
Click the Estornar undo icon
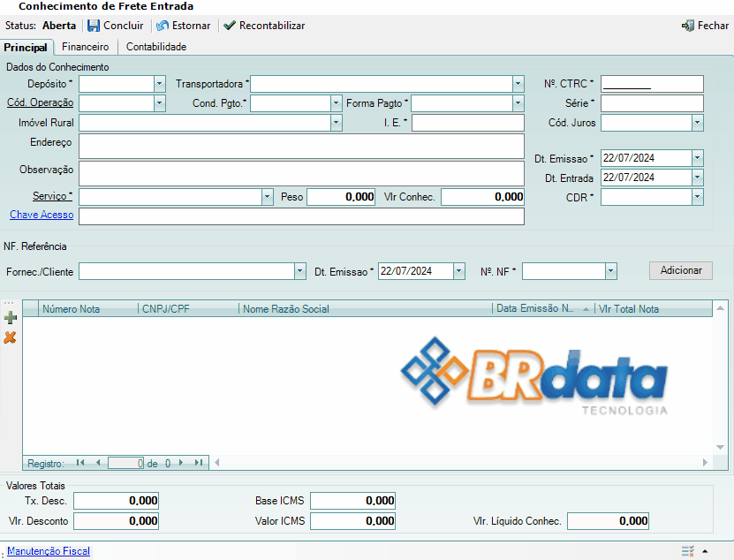pos(163,26)
